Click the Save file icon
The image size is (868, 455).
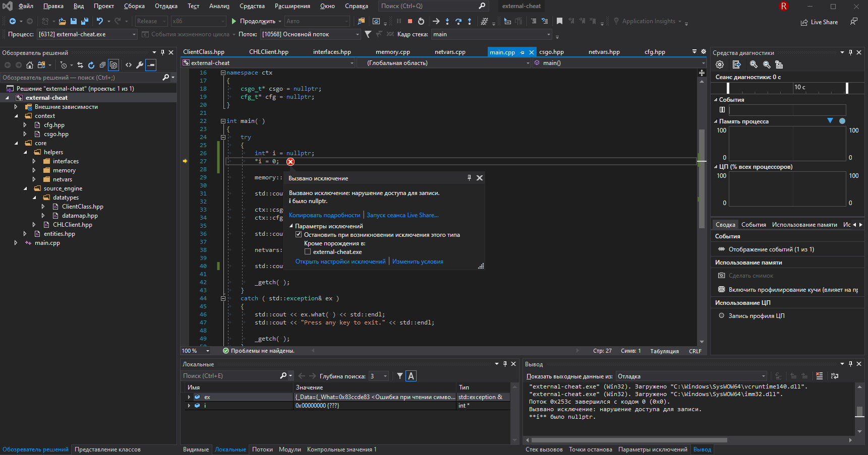pyautogui.click(x=74, y=21)
